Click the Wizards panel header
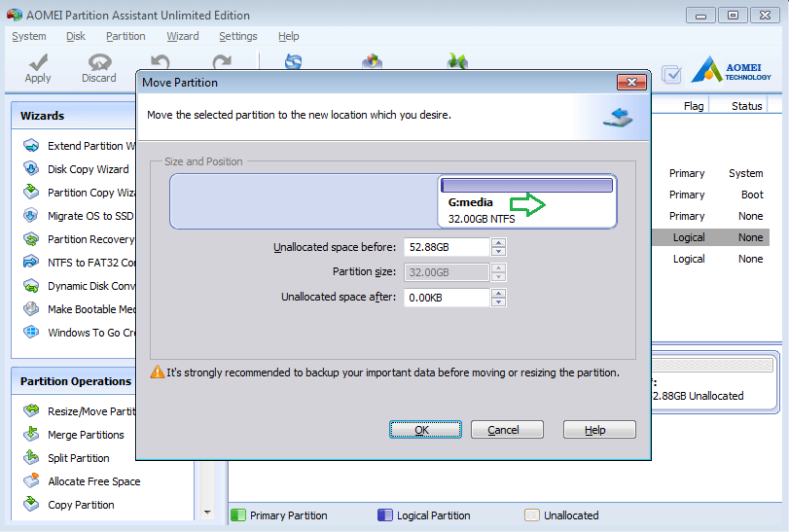Screen dimensions: 789x532 74,116
